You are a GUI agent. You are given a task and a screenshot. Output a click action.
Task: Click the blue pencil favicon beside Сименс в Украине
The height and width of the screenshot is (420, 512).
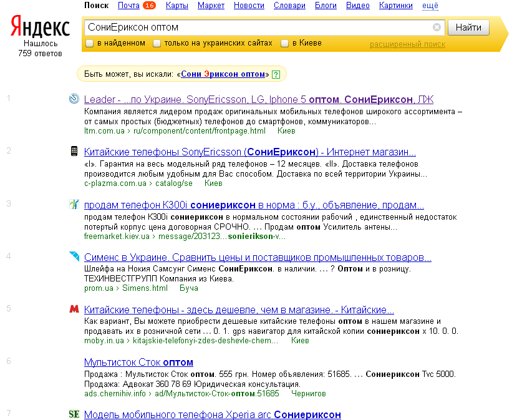74,256
